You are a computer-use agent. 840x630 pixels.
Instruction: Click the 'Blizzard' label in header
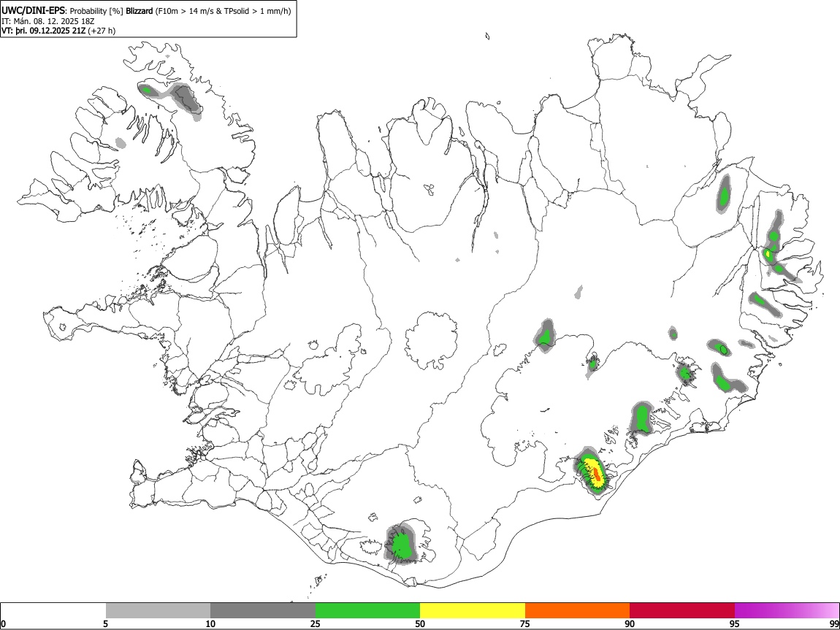tap(140, 11)
